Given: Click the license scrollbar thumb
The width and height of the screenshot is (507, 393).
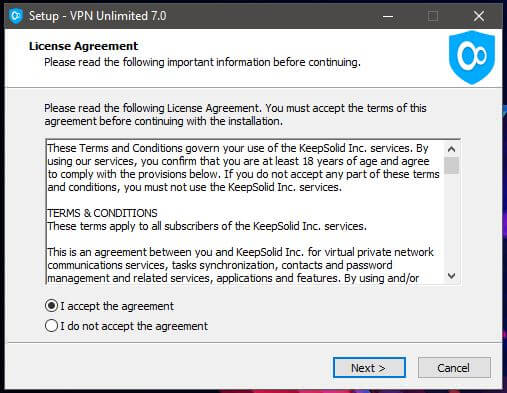Looking at the screenshot, I should (451, 165).
